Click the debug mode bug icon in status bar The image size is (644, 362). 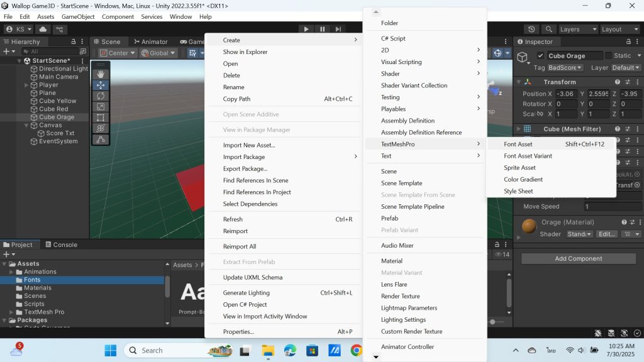(x=598, y=333)
